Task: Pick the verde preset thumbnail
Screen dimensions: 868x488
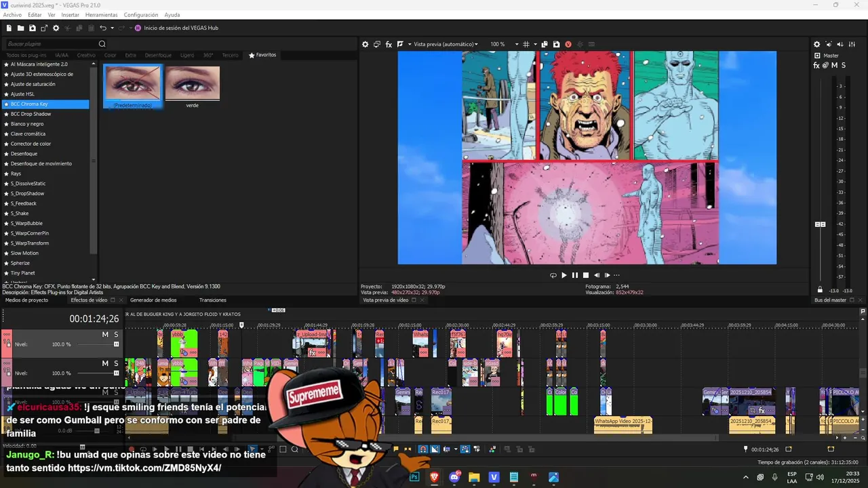Action: 193,86
